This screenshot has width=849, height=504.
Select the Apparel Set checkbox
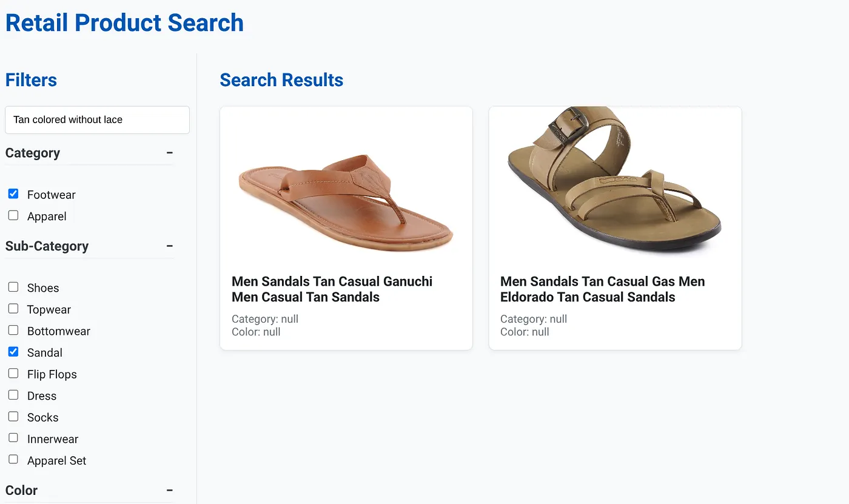tap(13, 460)
